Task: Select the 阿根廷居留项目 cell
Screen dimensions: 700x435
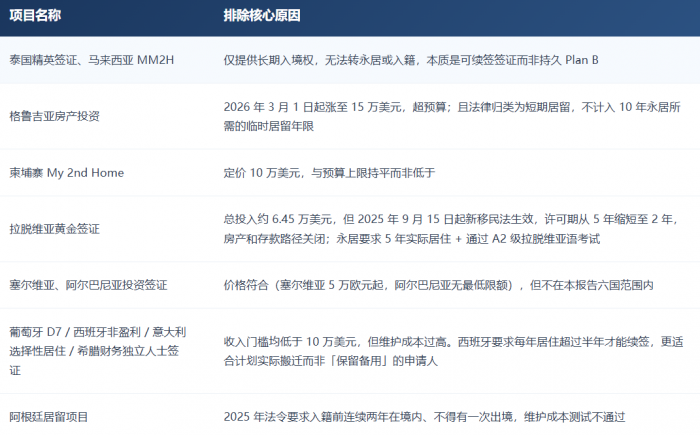Action: pyautogui.click(x=49, y=417)
